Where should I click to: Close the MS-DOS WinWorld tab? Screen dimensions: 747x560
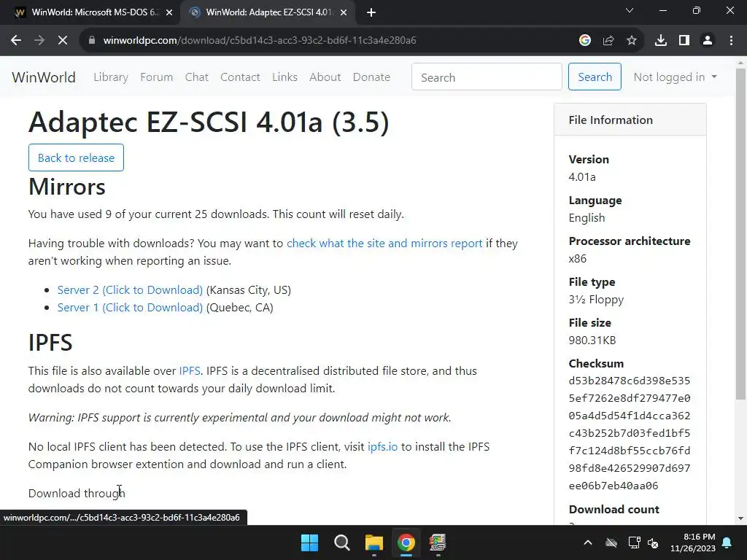coord(169,12)
